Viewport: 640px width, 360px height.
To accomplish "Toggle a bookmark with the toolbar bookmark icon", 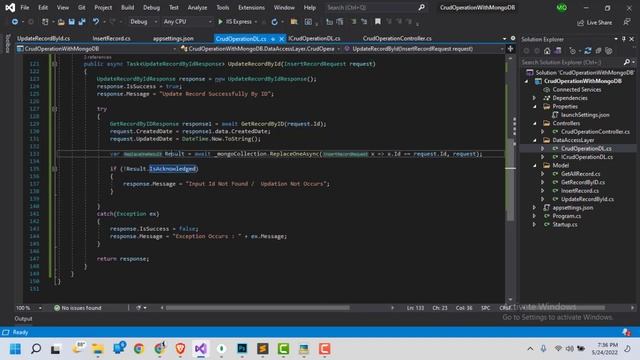I will pos(378,21).
